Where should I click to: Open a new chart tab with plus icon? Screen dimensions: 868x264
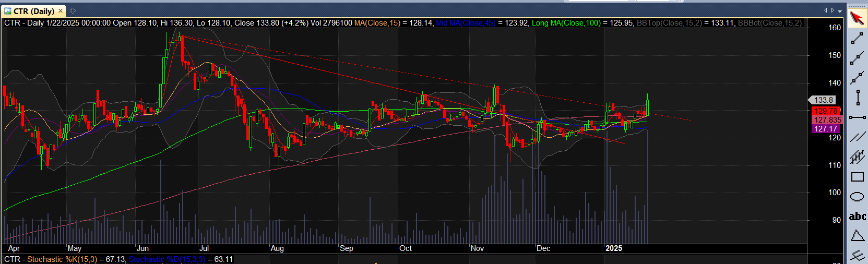coord(73,10)
